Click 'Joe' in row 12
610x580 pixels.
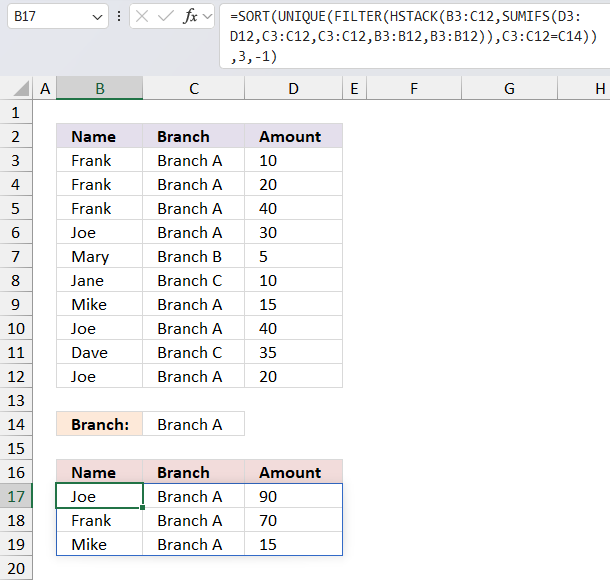pyautogui.click(x=100, y=377)
